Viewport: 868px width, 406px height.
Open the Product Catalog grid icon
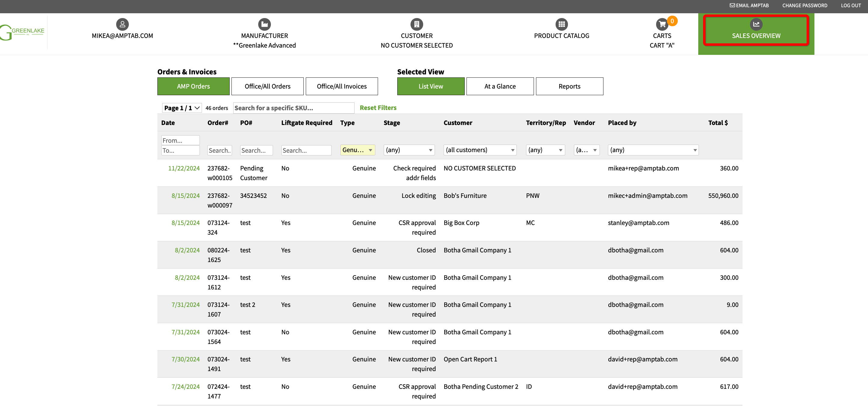[x=561, y=24]
